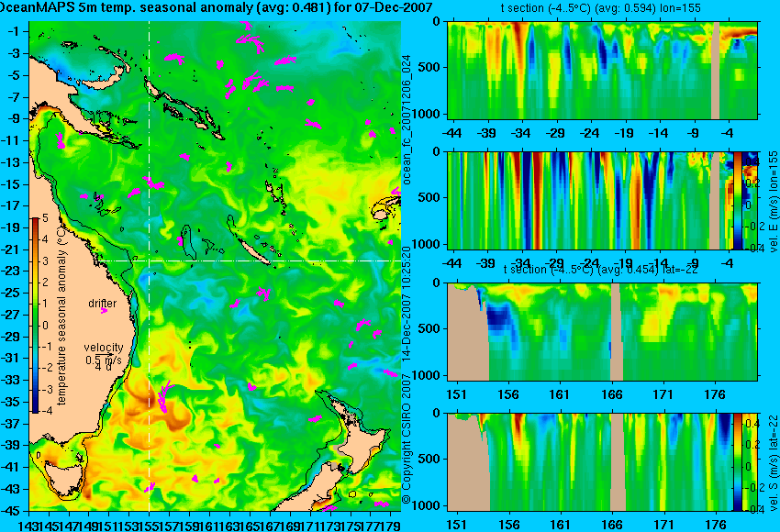The image size is (780, 532).
Task: Click the '179' longitude label on the map axis
Action: coord(390,525)
